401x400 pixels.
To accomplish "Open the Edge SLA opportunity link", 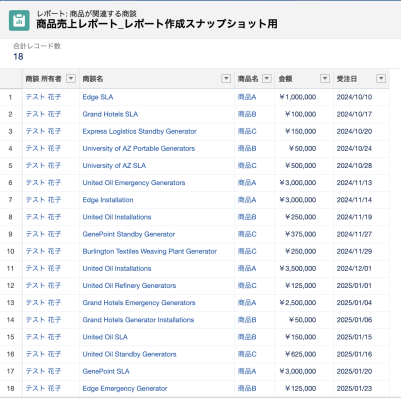I will coord(98,97).
